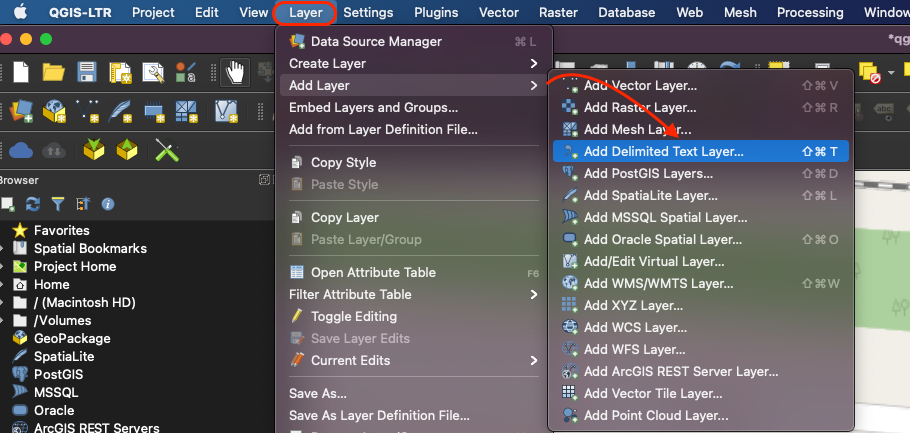Open the Plugins menu
This screenshot has height=433, width=910.
(x=436, y=12)
